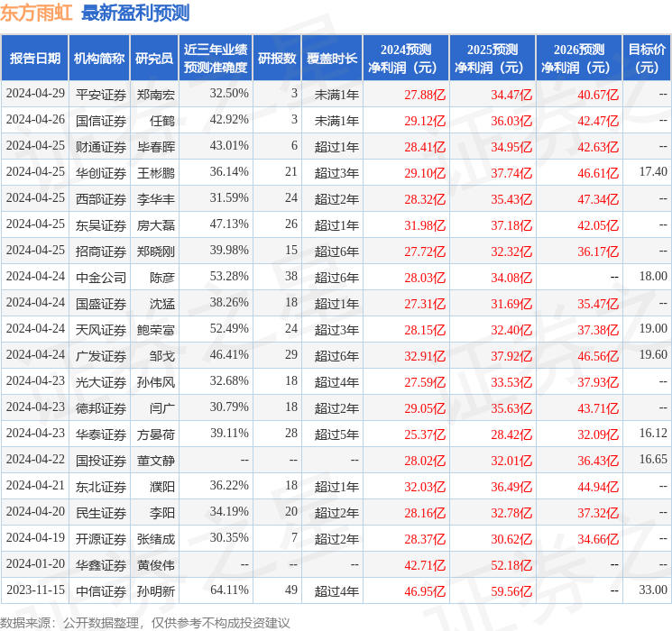Click the 东方雨虹 title text
The height and width of the screenshot is (631, 672).
tap(36, 13)
